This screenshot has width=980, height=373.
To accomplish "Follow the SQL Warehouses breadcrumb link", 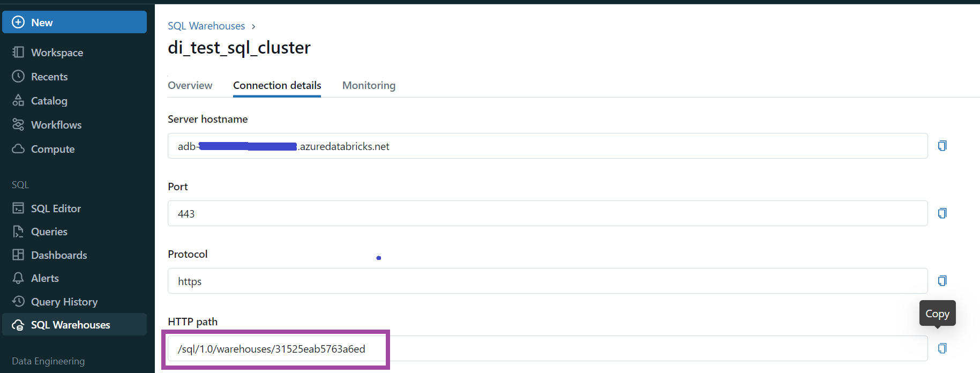I will click(206, 26).
